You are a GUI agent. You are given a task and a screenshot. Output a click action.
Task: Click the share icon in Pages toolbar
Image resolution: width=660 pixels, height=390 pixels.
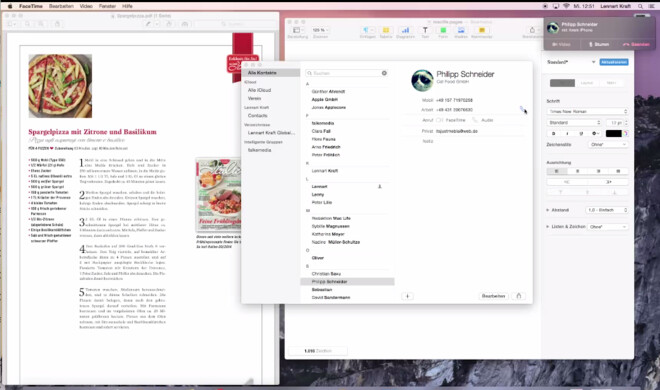[x=532, y=30]
